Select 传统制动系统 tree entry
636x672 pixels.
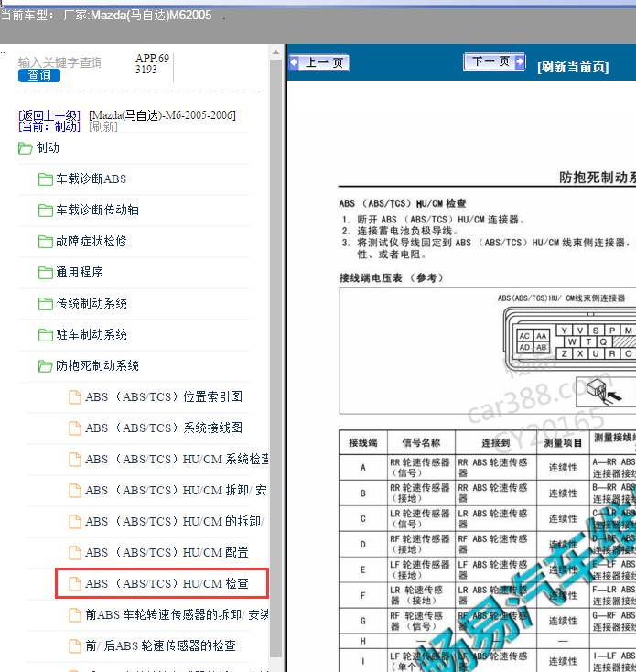(92, 303)
